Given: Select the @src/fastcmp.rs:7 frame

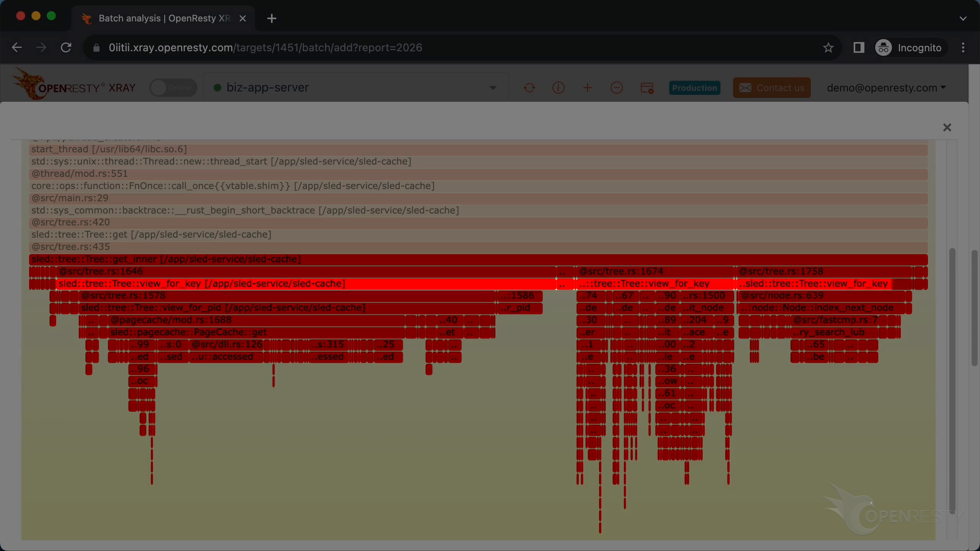Looking at the screenshot, I should click(x=835, y=320).
